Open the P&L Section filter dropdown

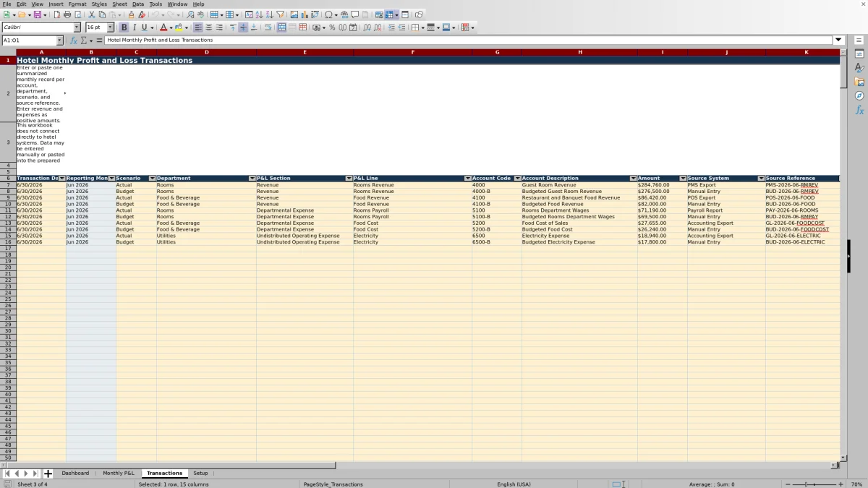pos(349,178)
